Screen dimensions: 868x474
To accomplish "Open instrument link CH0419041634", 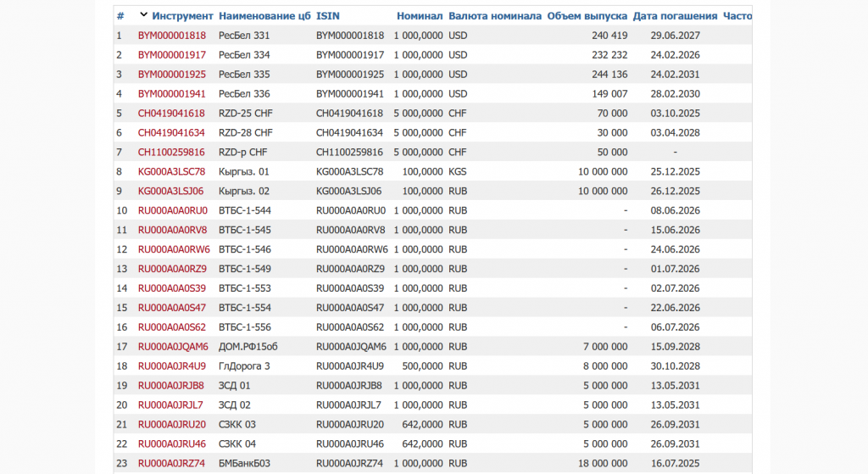I will (x=171, y=132).
